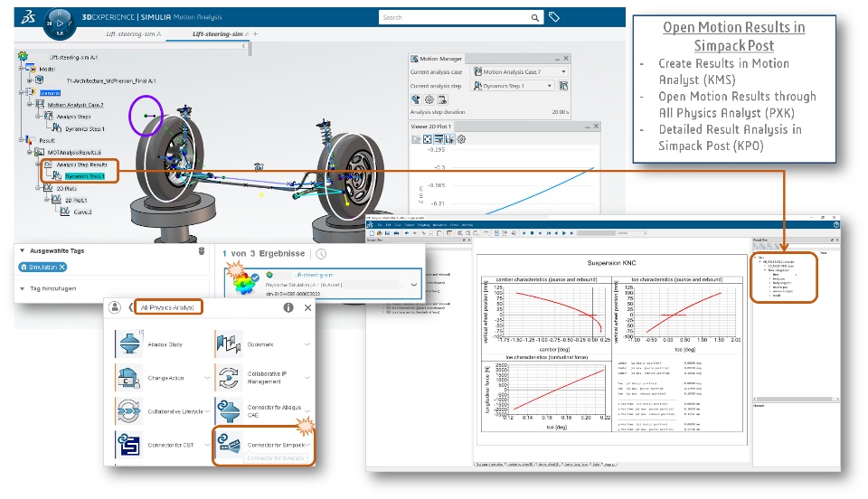Expand chevron next to Connector for CST
Screen dimensions: 868x499
[208, 445]
